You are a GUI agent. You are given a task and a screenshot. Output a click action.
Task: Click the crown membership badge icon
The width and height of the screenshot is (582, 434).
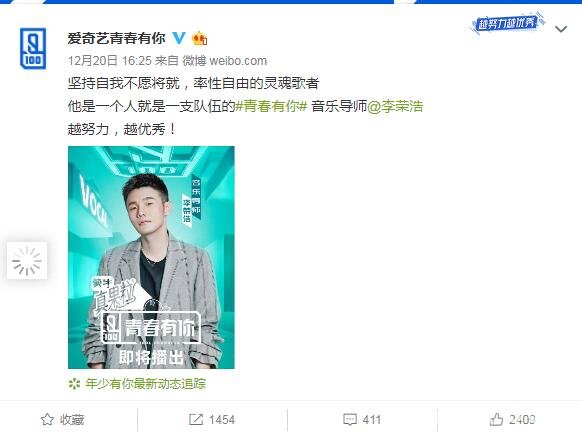click(x=199, y=38)
